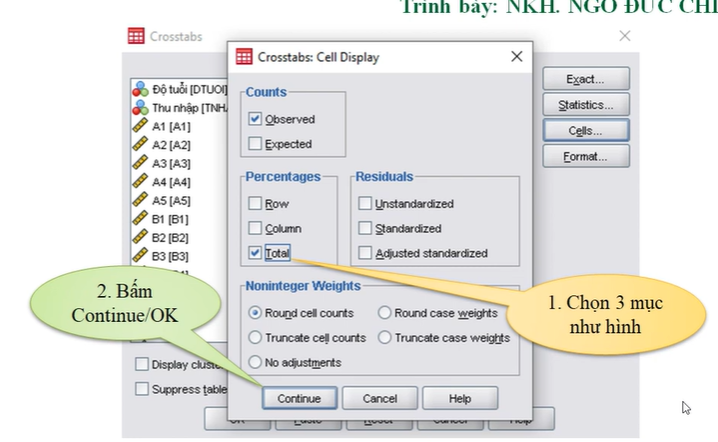Close the Cell Display dialog

(516, 57)
